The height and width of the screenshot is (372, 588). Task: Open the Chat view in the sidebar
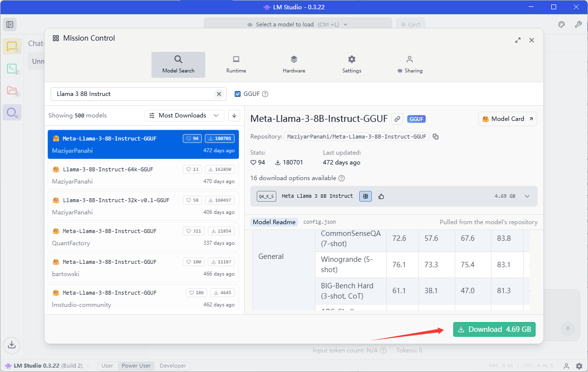coord(12,46)
